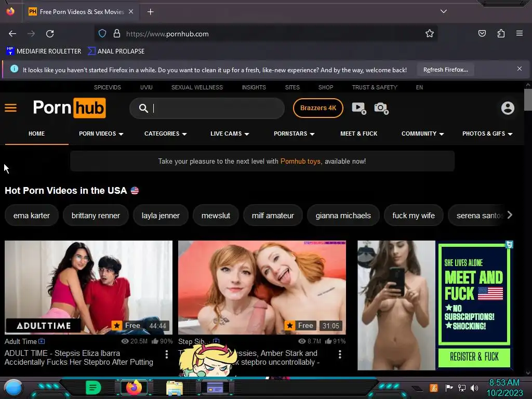Open the SEXUAL WELLNESS link

coord(197,87)
